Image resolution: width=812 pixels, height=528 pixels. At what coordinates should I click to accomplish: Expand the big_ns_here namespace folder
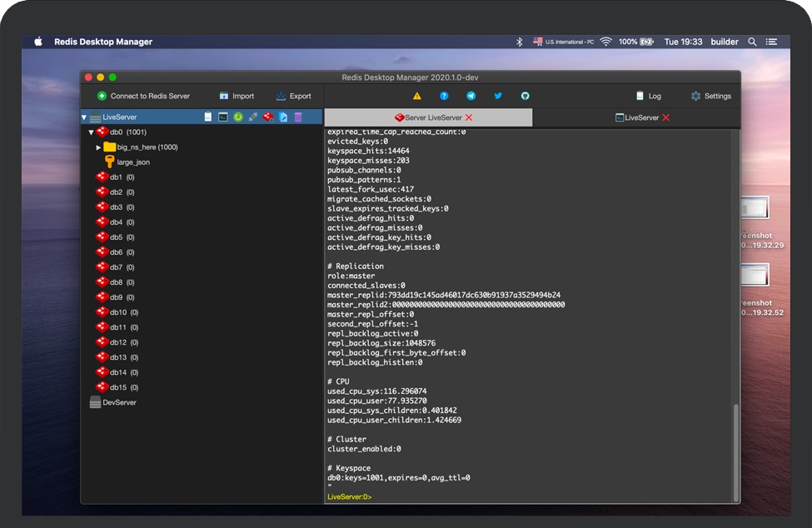[99, 147]
